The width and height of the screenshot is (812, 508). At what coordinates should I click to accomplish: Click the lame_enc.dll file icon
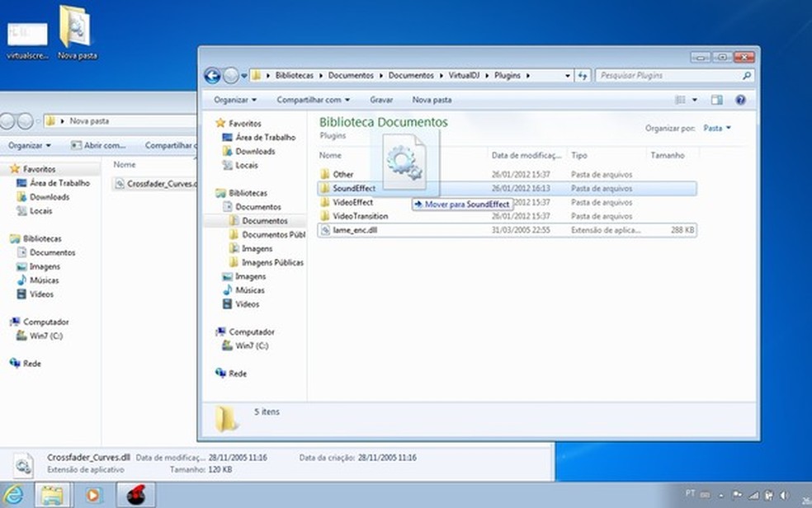point(324,230)
